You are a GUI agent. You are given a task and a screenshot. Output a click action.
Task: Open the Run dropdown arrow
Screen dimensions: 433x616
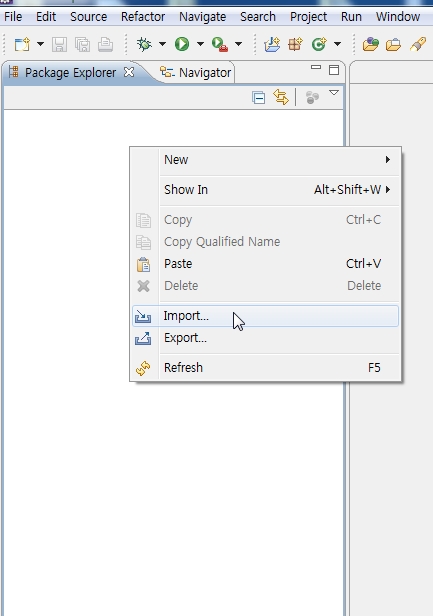point(200,44)
